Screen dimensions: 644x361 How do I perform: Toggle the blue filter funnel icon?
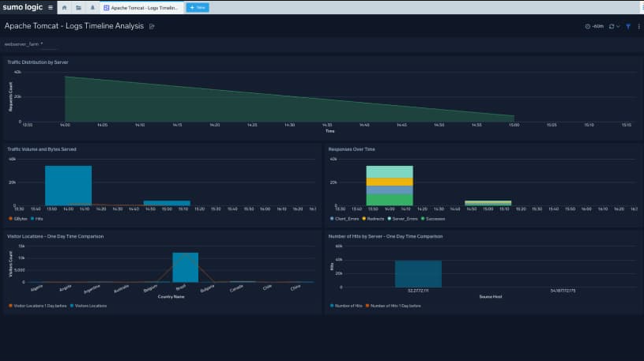point(628,26)
